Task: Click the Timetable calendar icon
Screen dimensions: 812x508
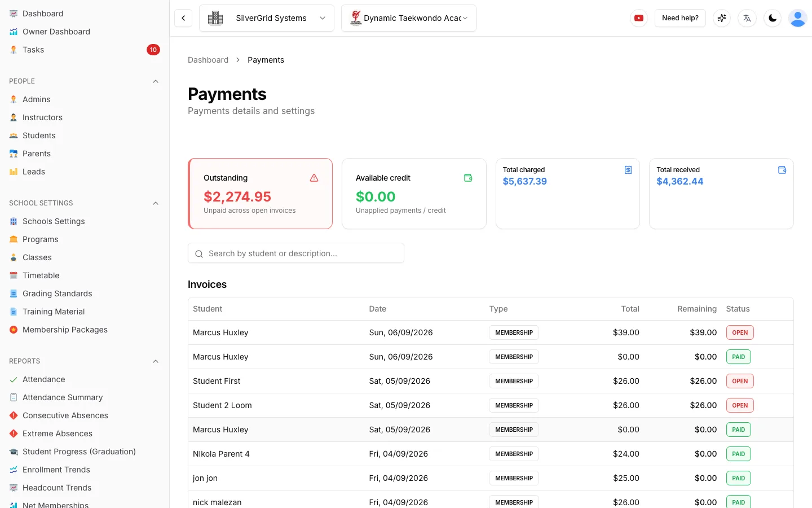Action: point(14,275)
